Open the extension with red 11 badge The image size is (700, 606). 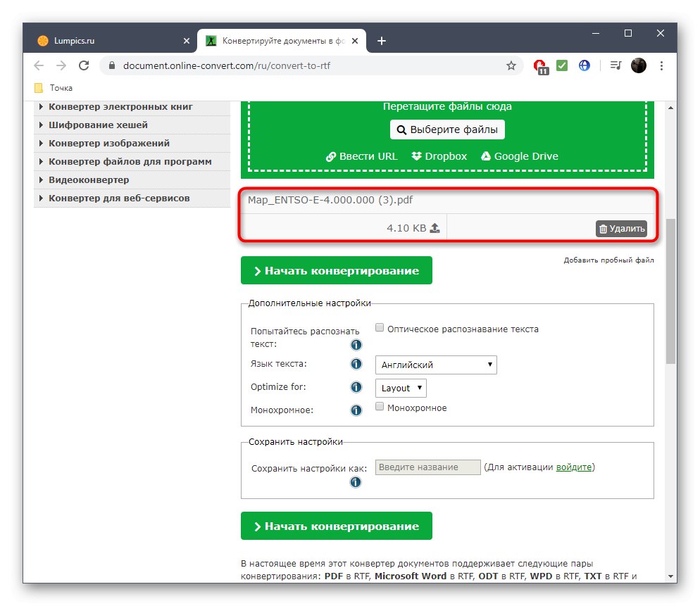(x=539, y=65)
